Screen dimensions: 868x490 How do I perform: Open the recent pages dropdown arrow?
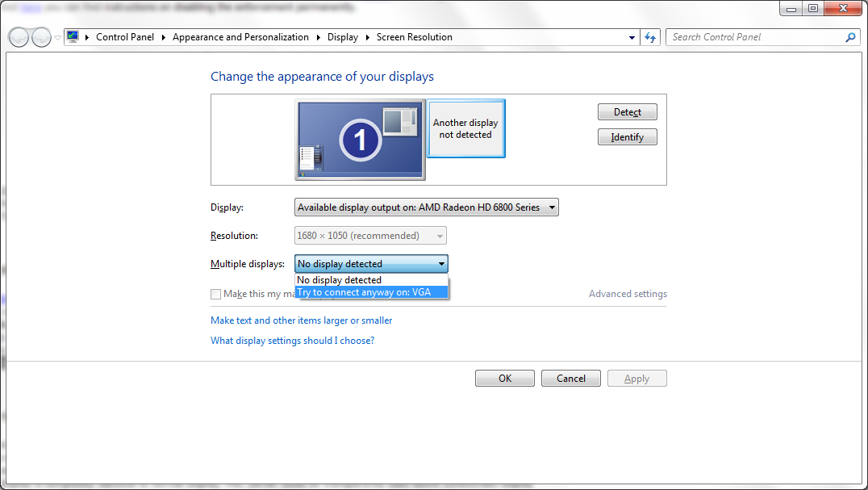[x=57, y=38]
